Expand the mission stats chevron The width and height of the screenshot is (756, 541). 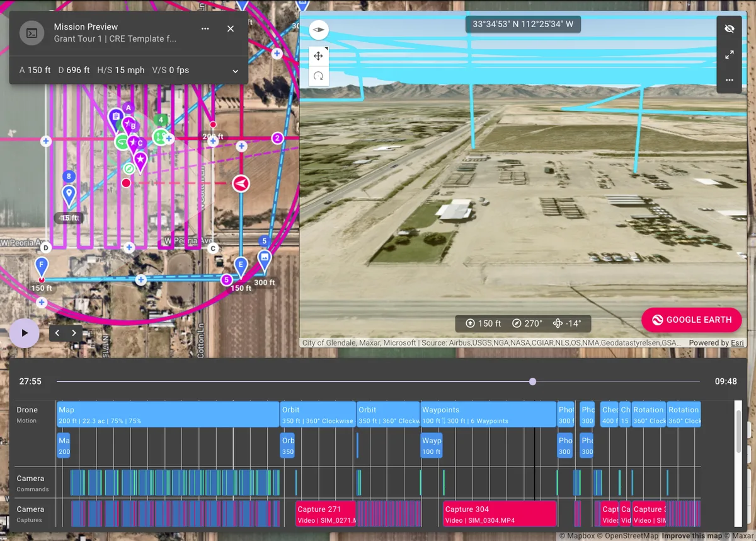(x=236, y=71)
